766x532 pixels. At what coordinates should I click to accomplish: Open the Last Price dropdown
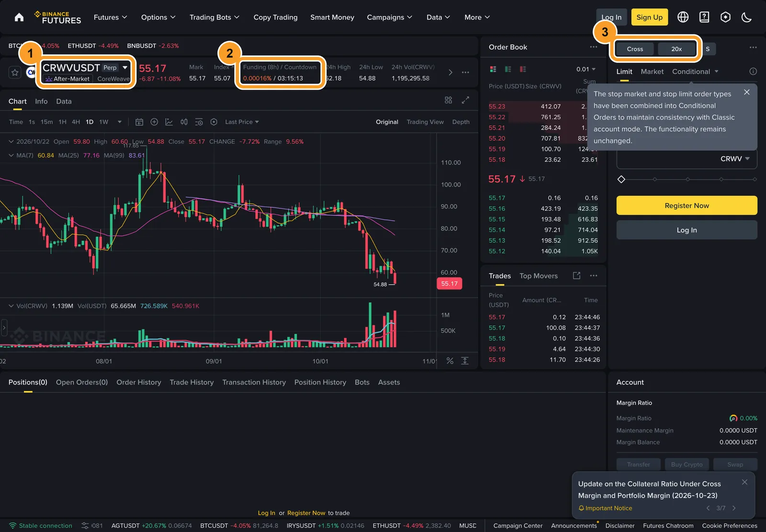[242, 122]
